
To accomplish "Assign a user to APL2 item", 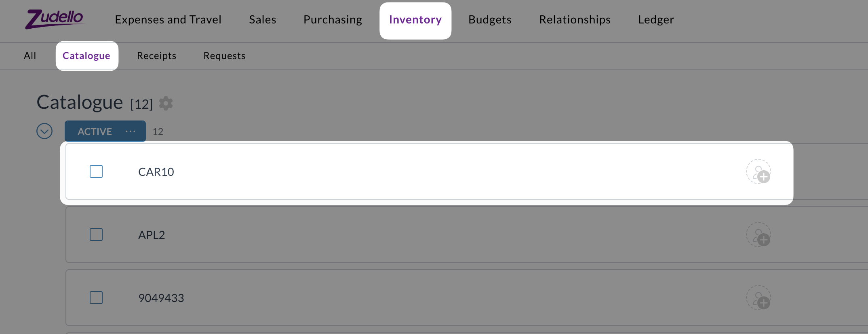I will click(x=758, y=235).
